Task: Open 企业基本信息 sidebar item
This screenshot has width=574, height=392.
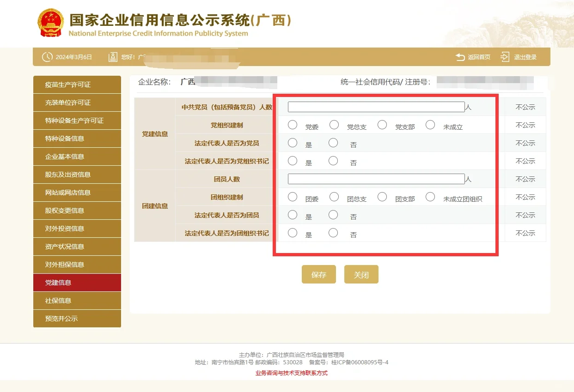Action: 77,157
